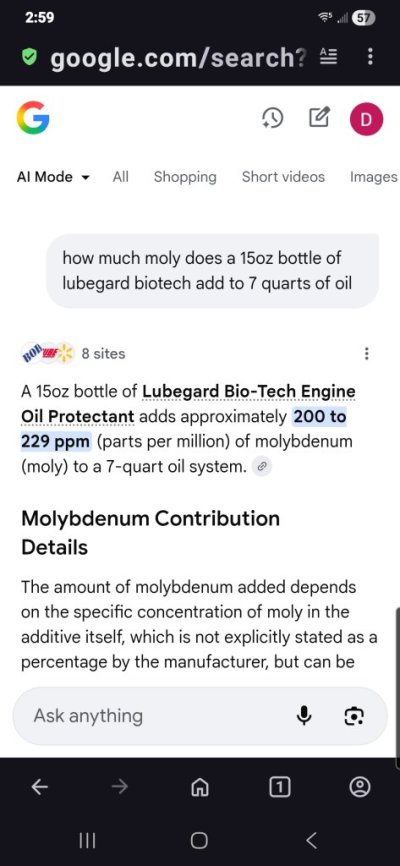Open the browser profile icon in bottom bar
400x866 pixels.
[x=360, y=787]
